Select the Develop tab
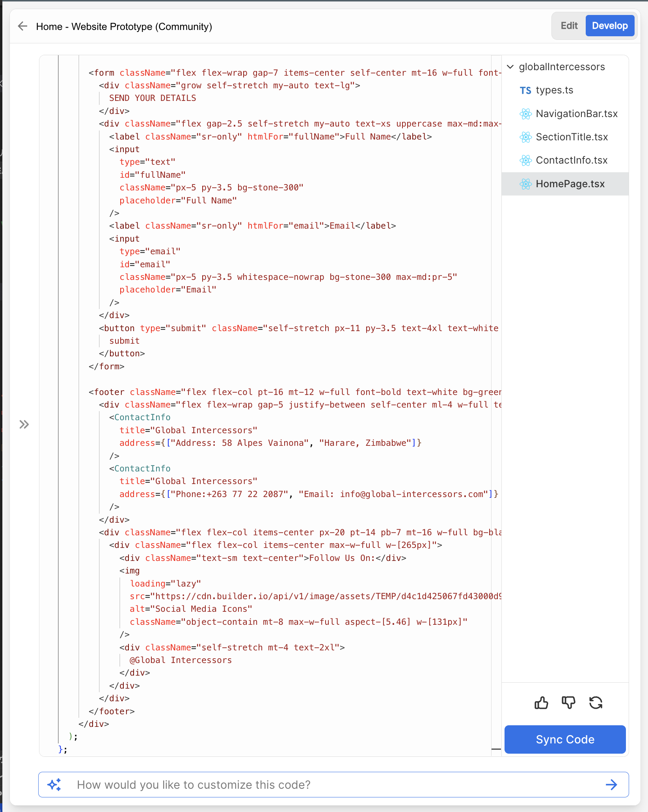 (x=609, y=25)
